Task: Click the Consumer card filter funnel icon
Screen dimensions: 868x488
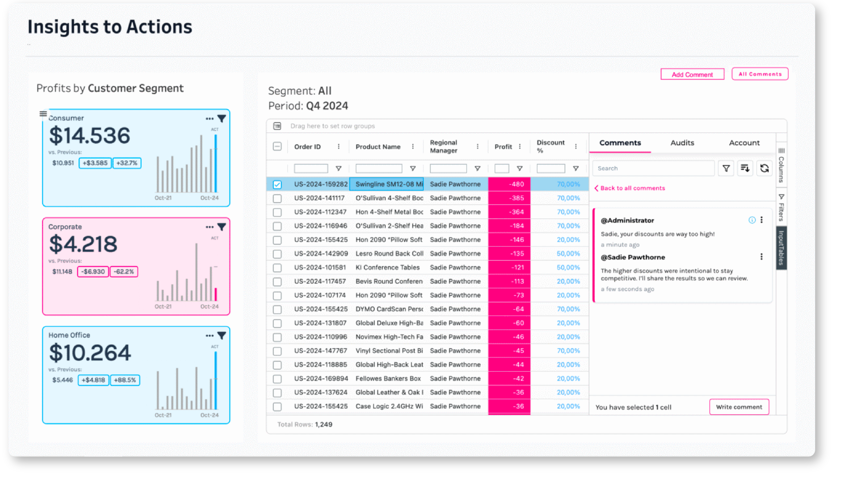Action: point(221,119)
